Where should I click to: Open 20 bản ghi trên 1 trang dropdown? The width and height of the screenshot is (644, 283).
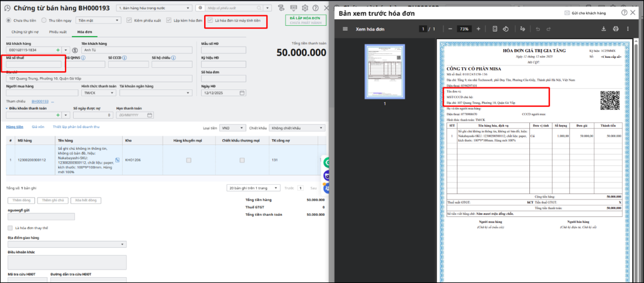tap(253, 188)
